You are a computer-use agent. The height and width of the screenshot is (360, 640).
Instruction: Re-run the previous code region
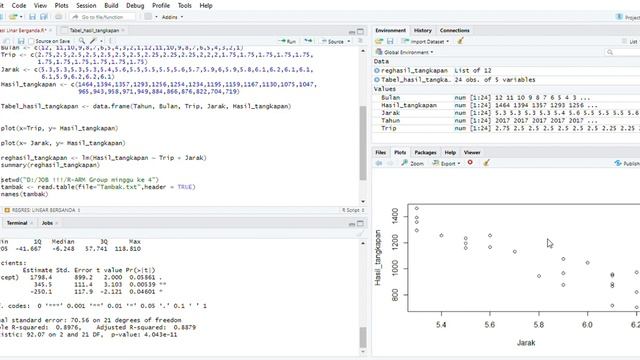[308, 41]
